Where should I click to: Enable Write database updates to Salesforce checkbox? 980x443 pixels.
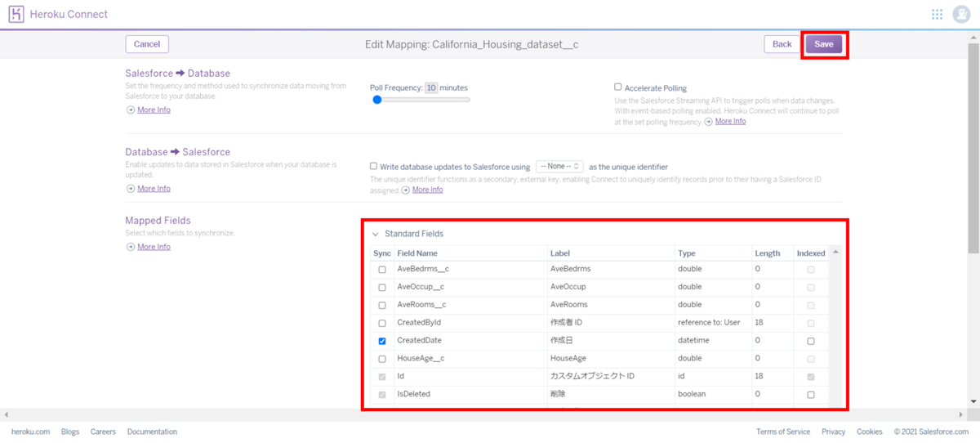pos(373,166)
